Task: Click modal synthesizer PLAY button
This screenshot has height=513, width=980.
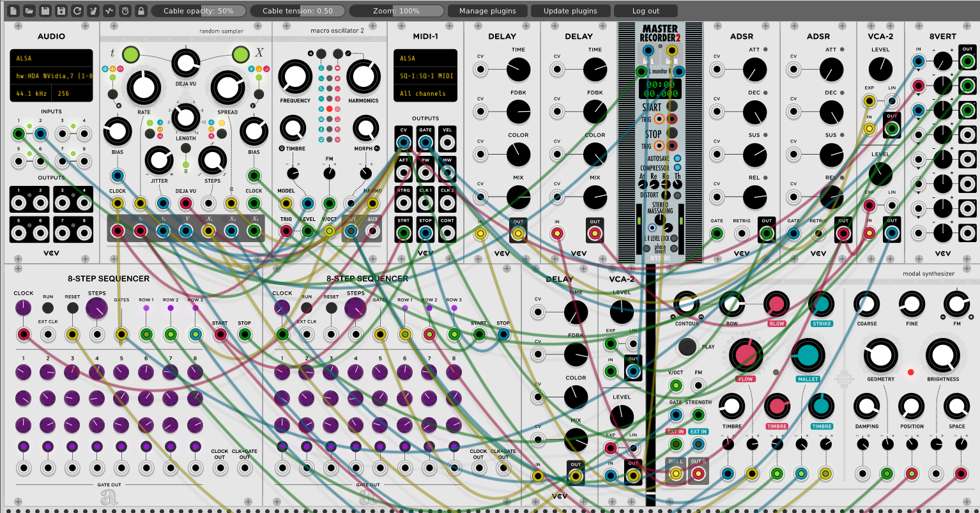Action: pyautogui.click(x=687, y=347)
